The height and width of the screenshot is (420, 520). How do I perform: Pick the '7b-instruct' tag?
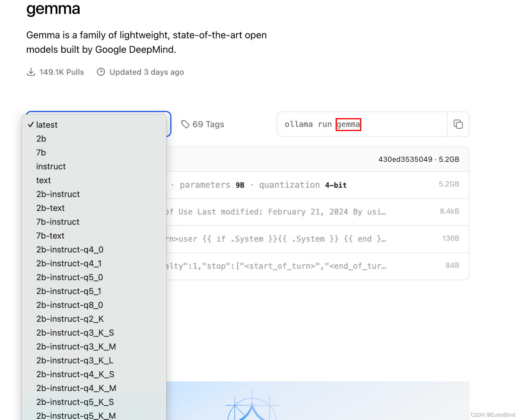[x=94, y=221]
